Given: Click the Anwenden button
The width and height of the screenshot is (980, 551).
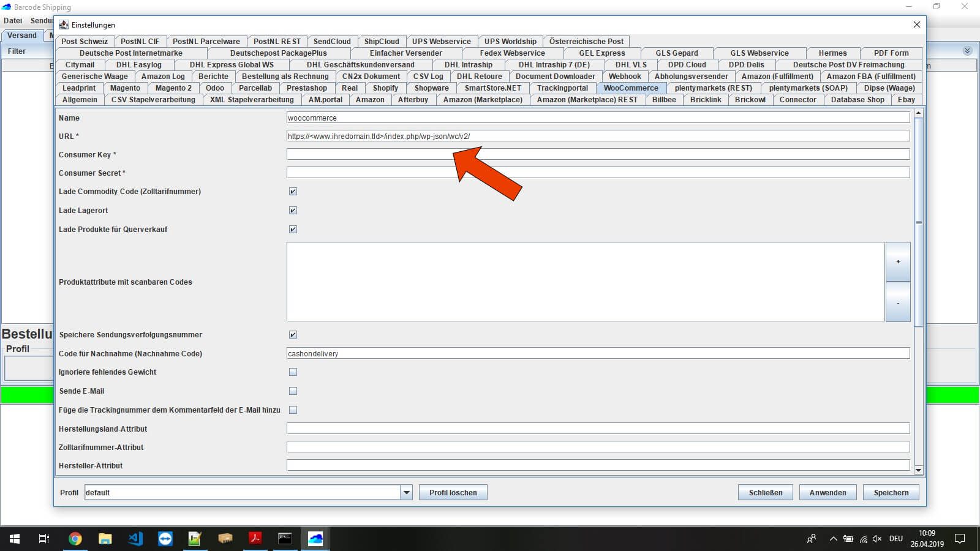Looking at the screenshot, I should tap(828, 492).
